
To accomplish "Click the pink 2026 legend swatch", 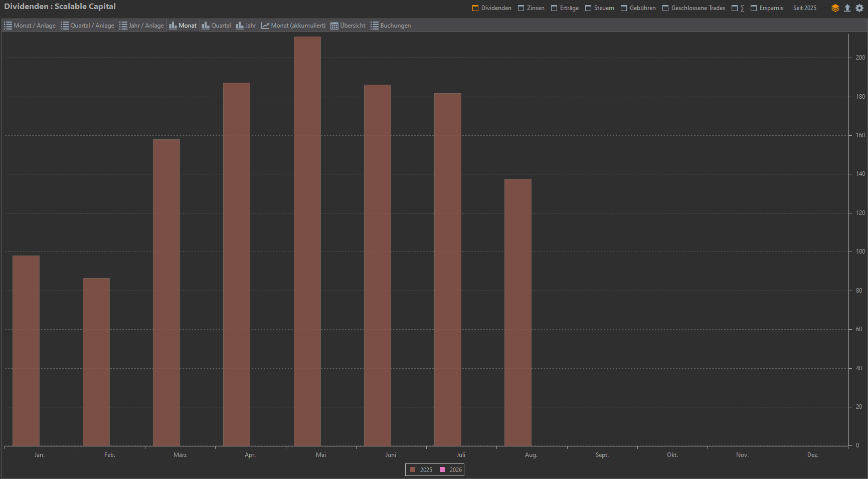I will [x=442, y=470].
